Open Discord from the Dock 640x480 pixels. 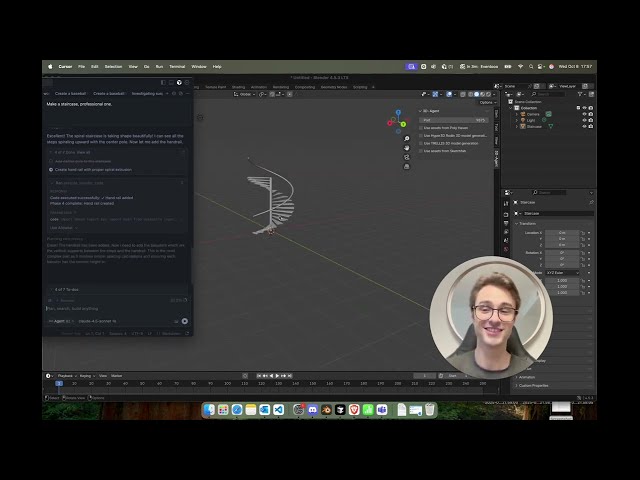click(x=313, y=410)
